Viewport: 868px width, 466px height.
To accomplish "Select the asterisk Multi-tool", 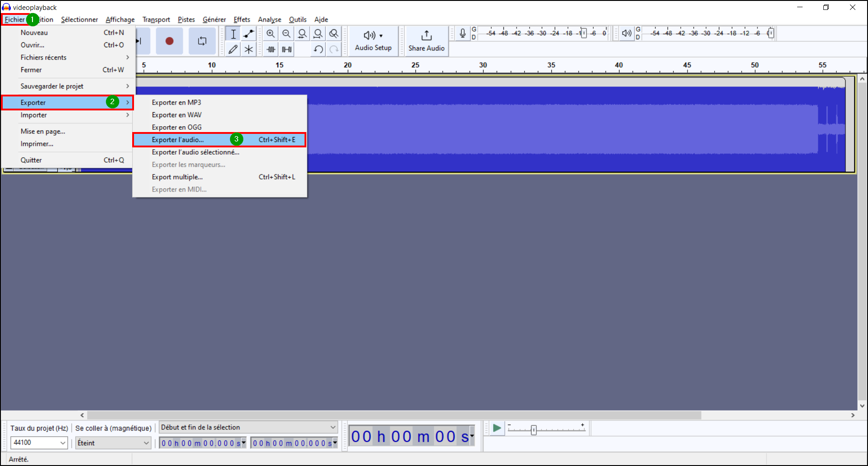I will click(249, 49).
